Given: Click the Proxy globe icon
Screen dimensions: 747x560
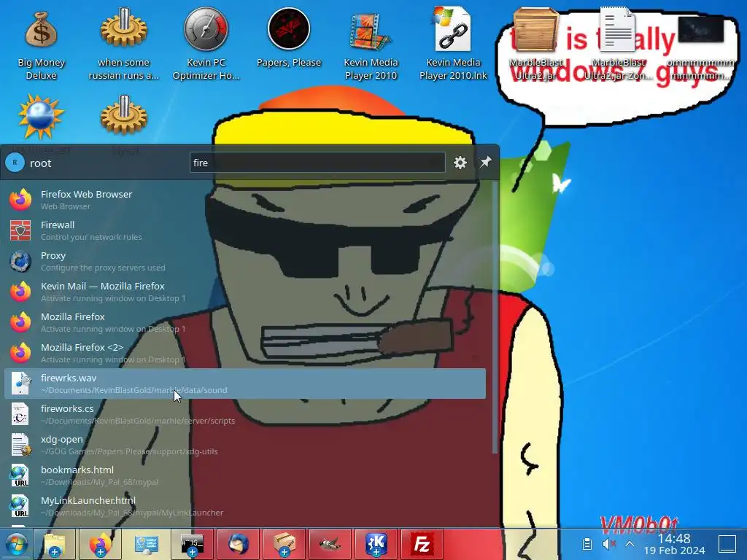Looking at the screenshot, I should 20,261.
